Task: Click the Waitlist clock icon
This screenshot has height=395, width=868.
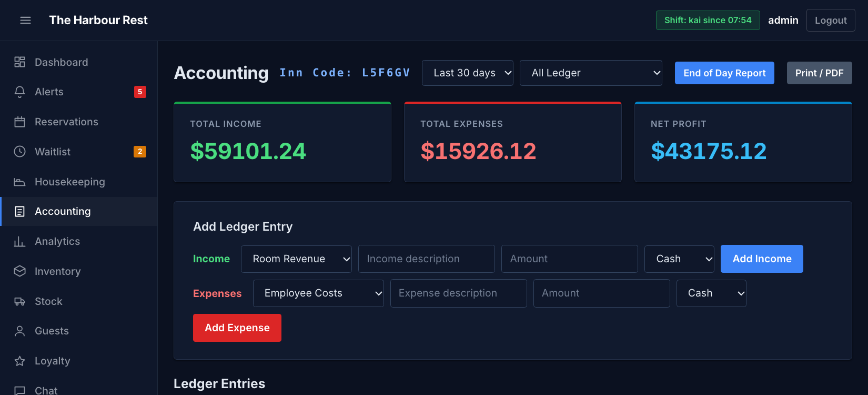Action: (19, 152)
